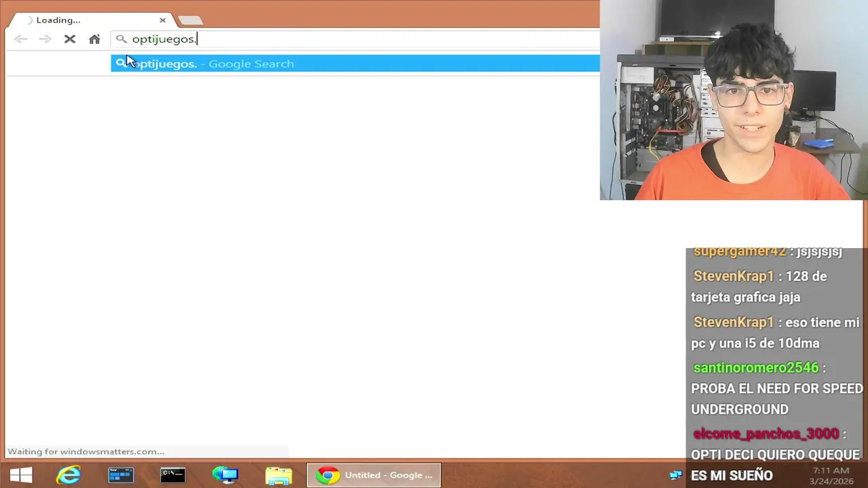Image resolution: width=868 pixels, height=488 pixels.
Task: Click the network tray icon
Action: (x=675, y=475)
